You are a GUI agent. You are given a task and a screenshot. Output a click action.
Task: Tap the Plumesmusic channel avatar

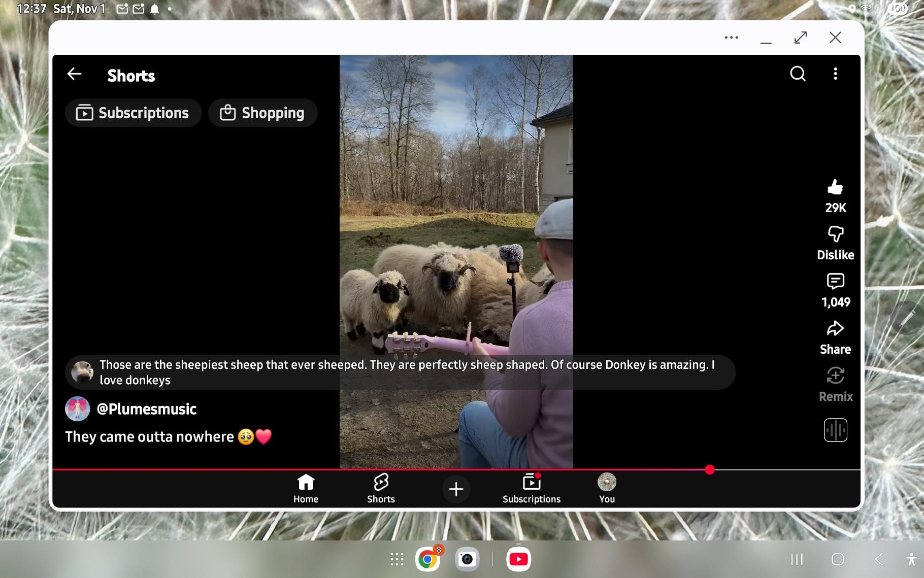[x=78, y=409]
